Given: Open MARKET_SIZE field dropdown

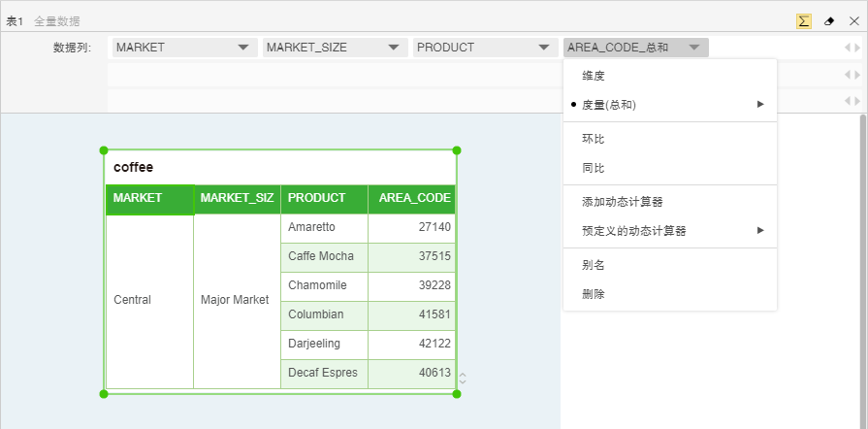Looking at the screenshot, I should point(393,48).
